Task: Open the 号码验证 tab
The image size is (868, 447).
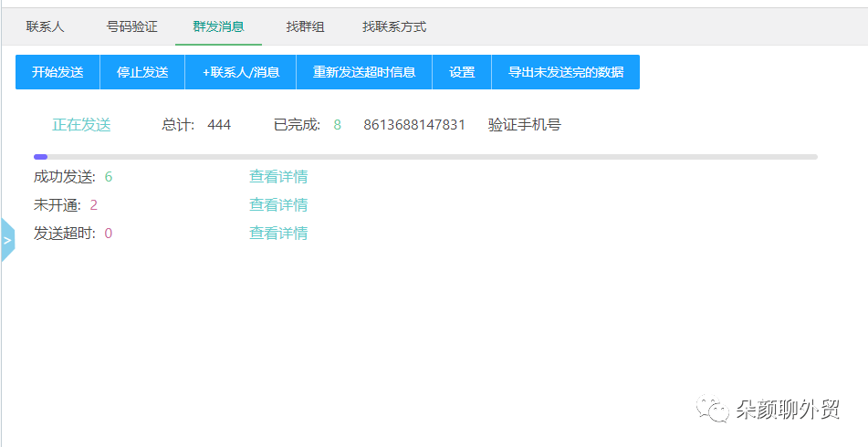Action: 132,26
